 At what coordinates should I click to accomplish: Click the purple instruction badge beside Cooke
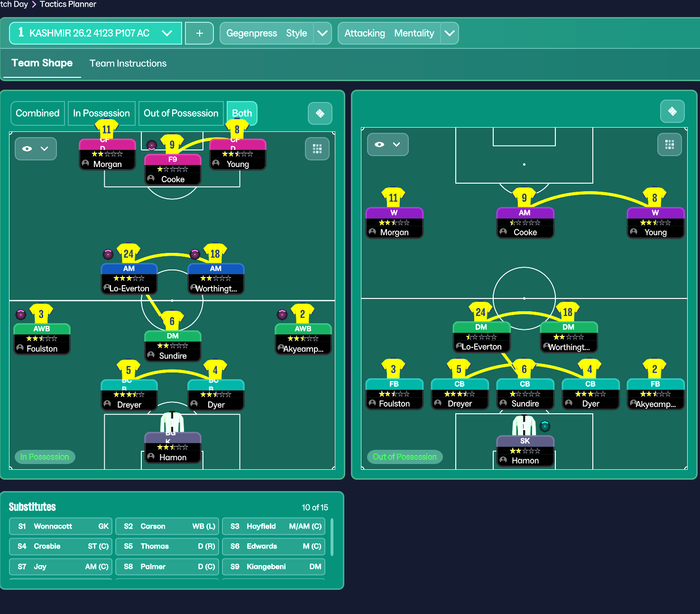(152, 145)
